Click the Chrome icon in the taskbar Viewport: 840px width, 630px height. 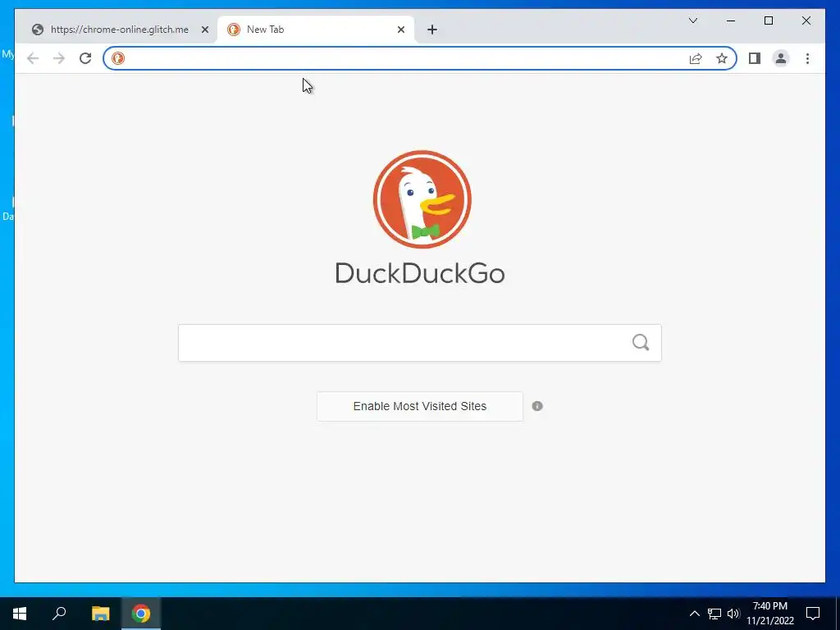(141, 614)
